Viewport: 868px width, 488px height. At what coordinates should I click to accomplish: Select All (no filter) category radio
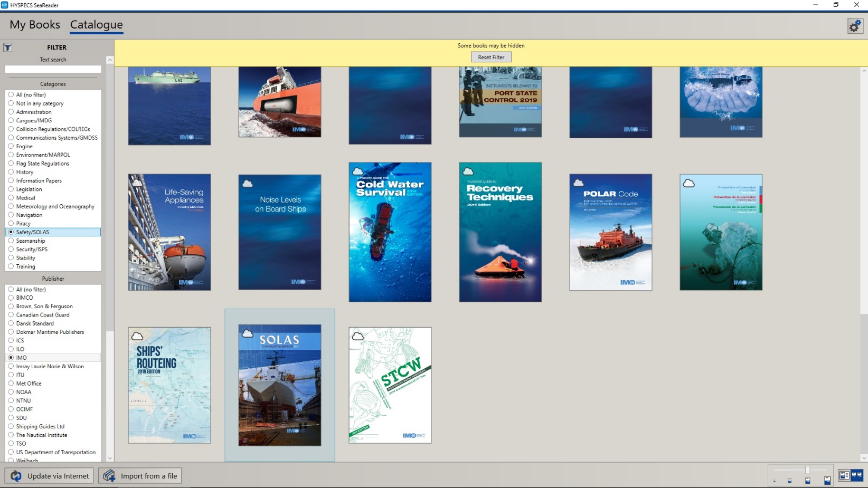click(11, 95)
